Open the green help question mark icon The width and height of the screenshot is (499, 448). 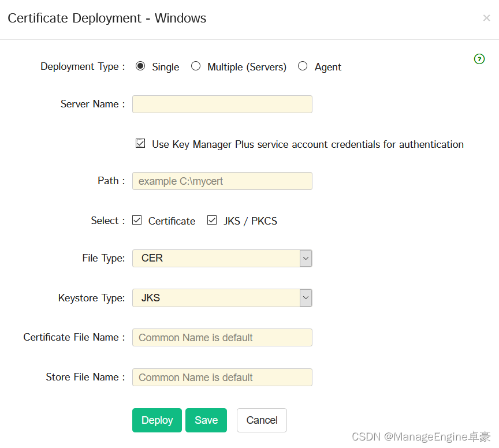tap(479, 59)
